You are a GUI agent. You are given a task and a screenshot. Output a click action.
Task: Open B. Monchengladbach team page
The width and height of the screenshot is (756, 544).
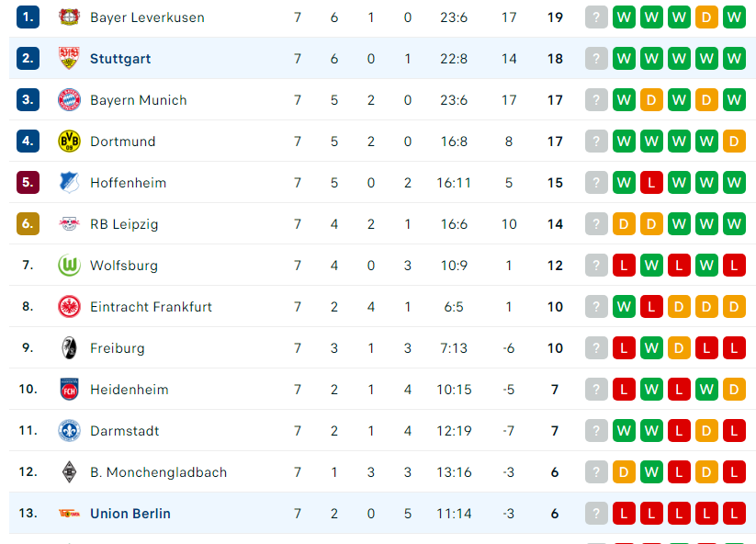tap(158, 472)
